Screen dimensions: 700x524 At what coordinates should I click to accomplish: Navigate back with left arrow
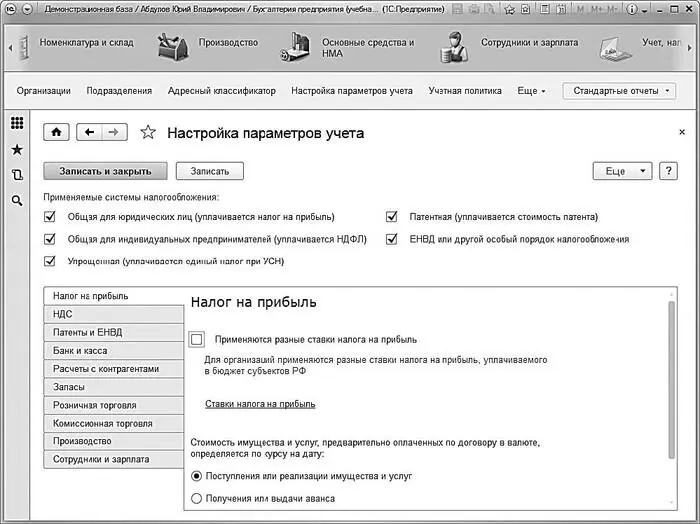pos(89,132)
